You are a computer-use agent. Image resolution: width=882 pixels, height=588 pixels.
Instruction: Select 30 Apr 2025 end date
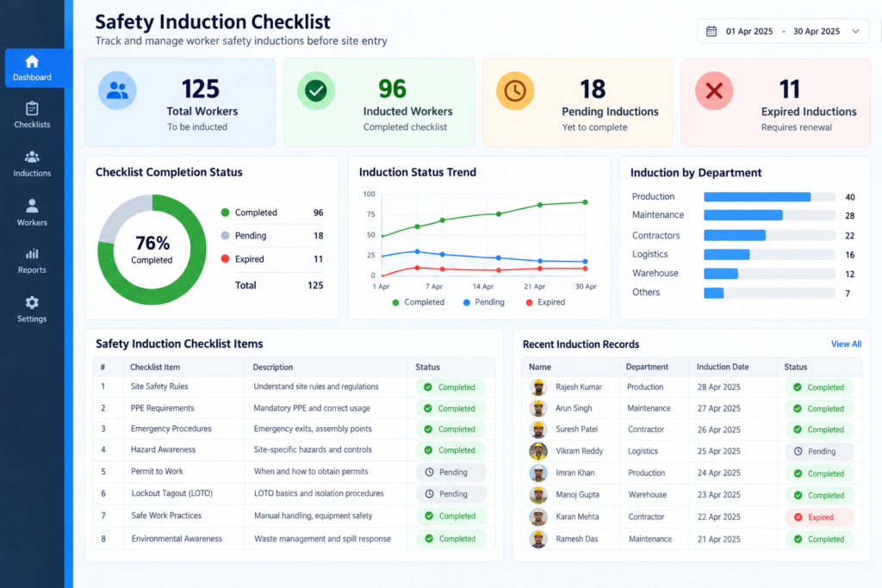click(817, 32)
